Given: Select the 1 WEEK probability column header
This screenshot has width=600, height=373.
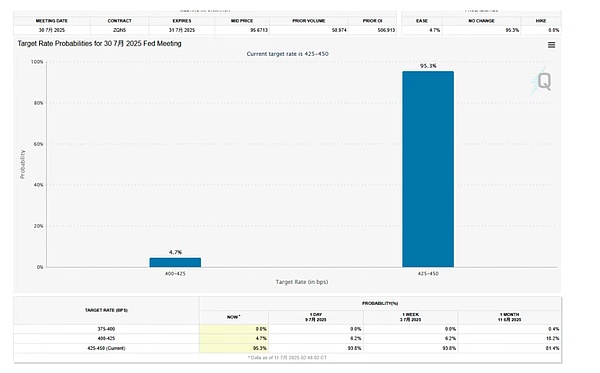Looking at the screenshot, I should pos(410,317).
